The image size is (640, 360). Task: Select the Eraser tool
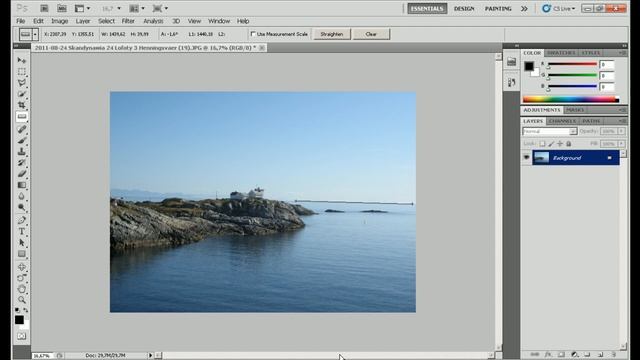click(x=22, y=174)
